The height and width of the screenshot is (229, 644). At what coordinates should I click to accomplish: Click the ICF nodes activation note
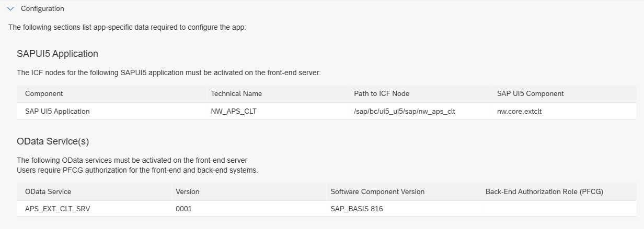point(168,73)
